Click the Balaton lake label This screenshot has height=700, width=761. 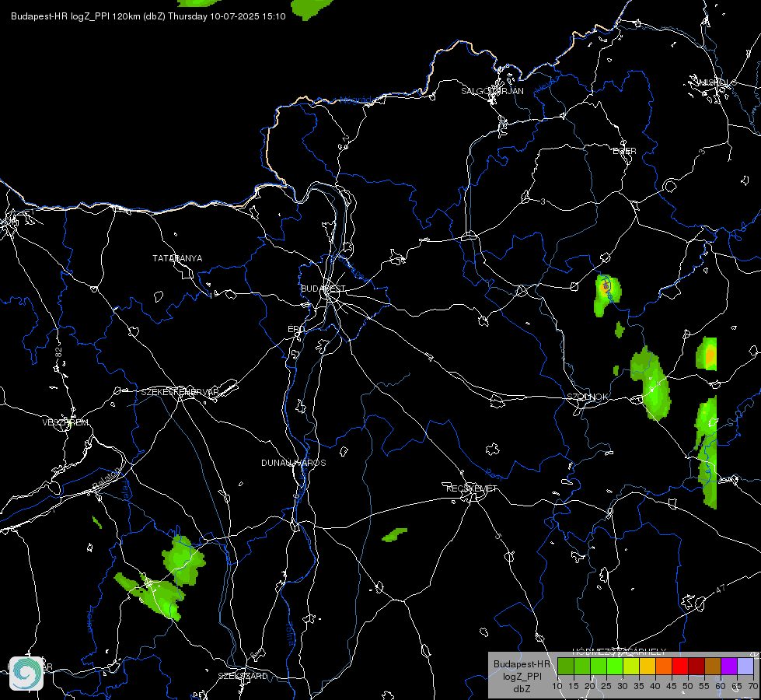(106, 478)
